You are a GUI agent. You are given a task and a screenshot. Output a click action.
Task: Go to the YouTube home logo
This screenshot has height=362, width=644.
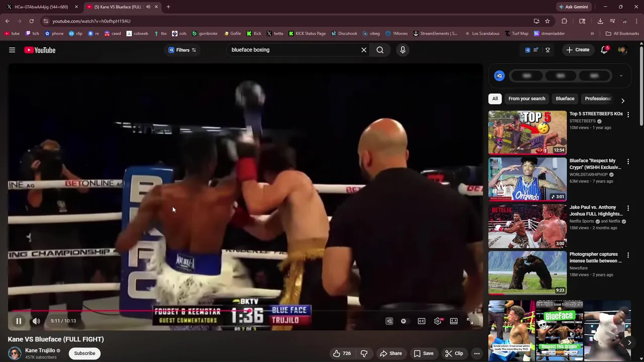(40, 50)
